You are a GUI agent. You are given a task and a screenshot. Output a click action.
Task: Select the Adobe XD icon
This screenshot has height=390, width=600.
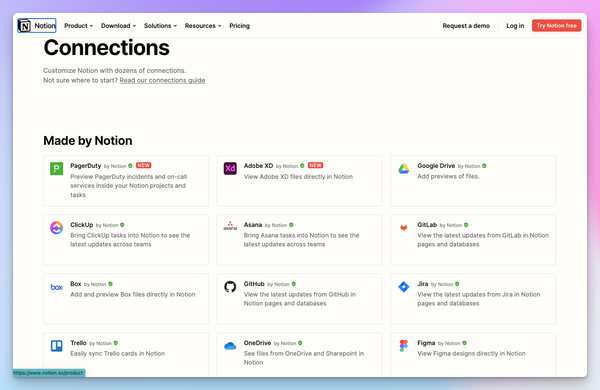pos(230,168)
